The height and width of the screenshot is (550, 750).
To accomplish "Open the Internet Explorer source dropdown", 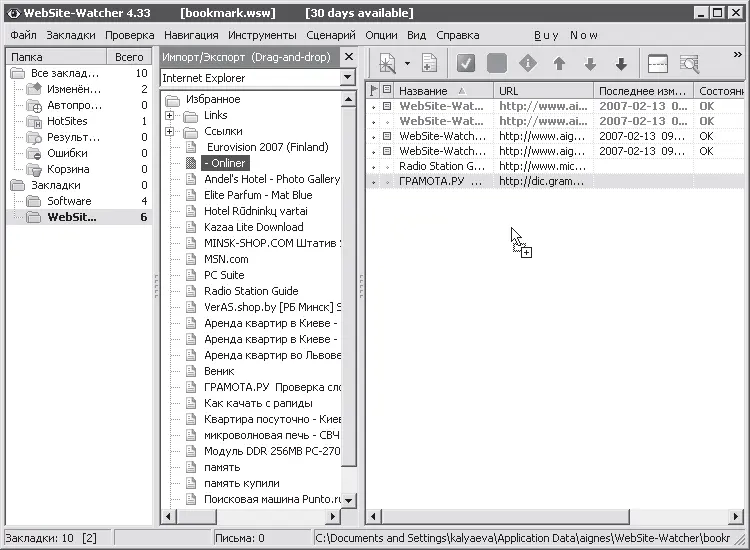I will pos(348,78).
